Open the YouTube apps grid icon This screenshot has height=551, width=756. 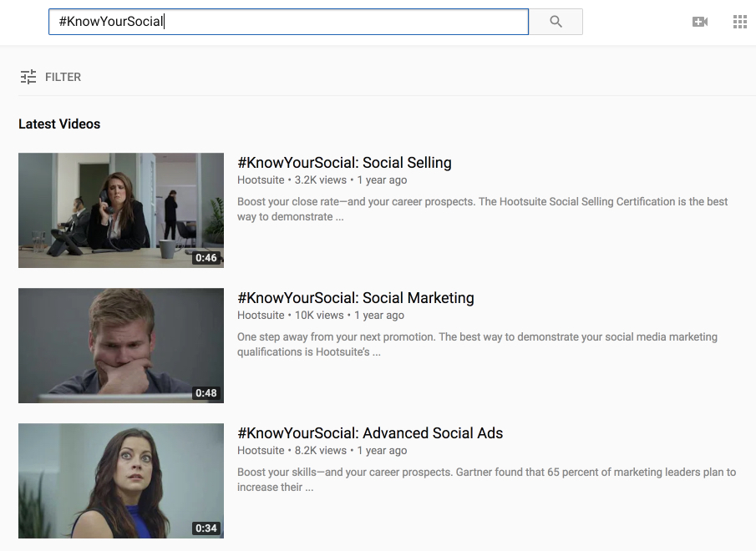739,22
